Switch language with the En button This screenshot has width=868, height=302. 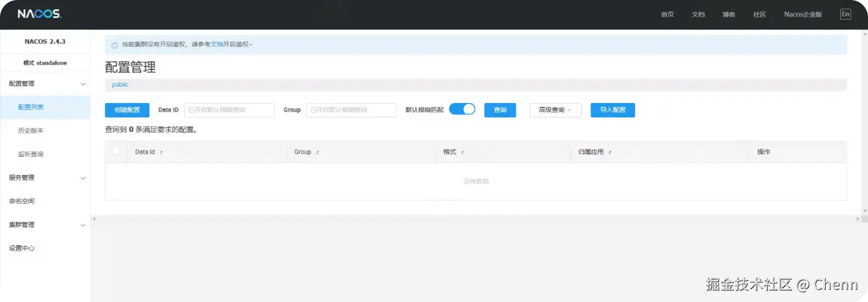(845, 14)
